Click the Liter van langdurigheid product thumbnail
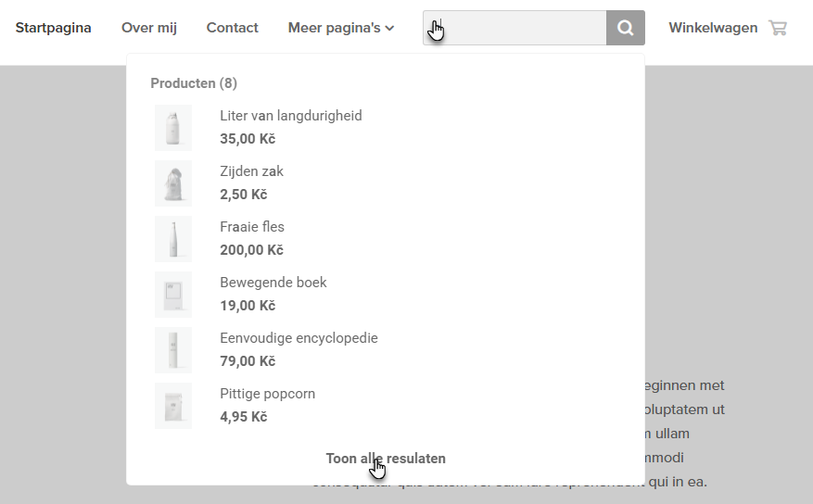This screenshot has height=504, width=813. point(173,128)
